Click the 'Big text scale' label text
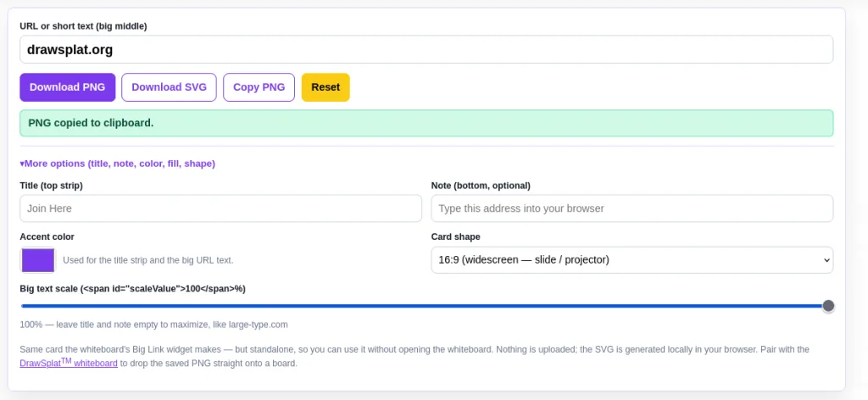 [133, 289]
